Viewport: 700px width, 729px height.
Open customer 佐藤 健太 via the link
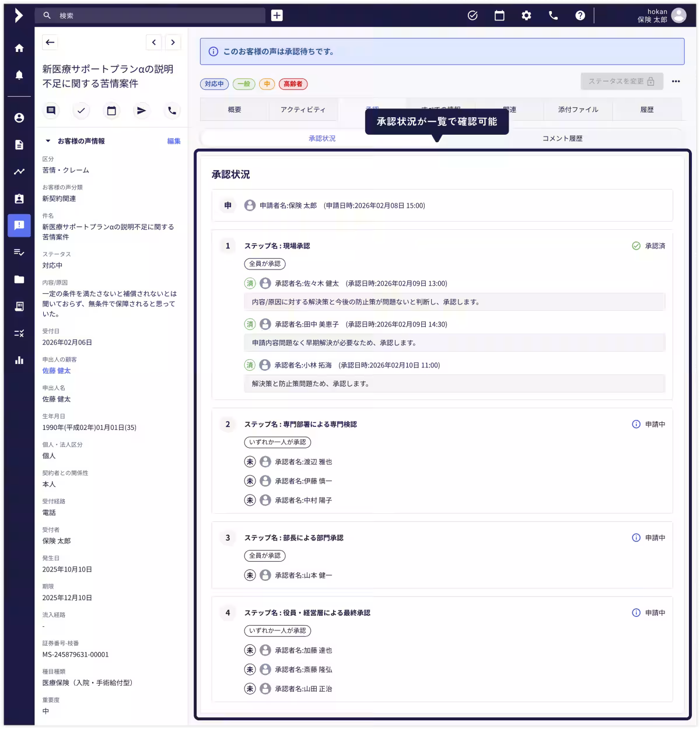tap(55, 370)
